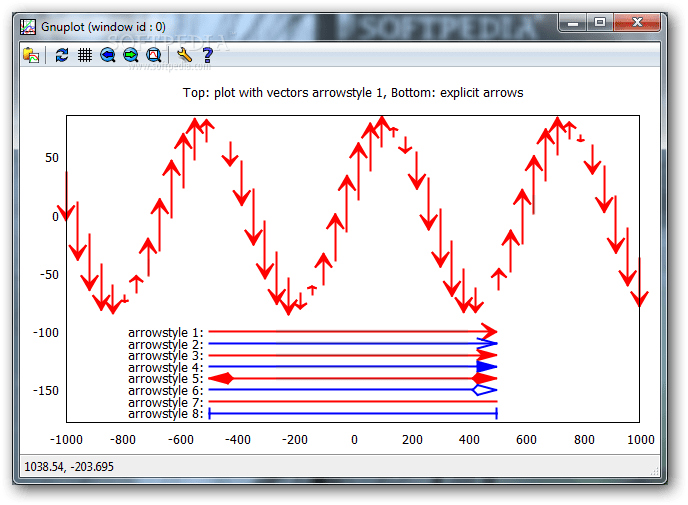Close the Gnuplot window

[x=637, y=22]
